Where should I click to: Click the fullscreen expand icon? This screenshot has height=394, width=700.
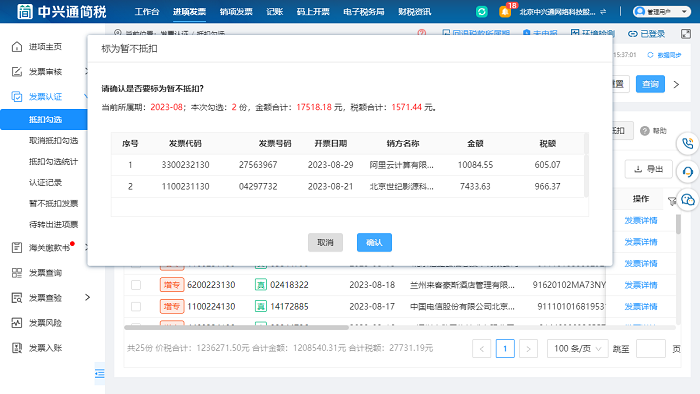pyautogui.click(x=686, y=33)
